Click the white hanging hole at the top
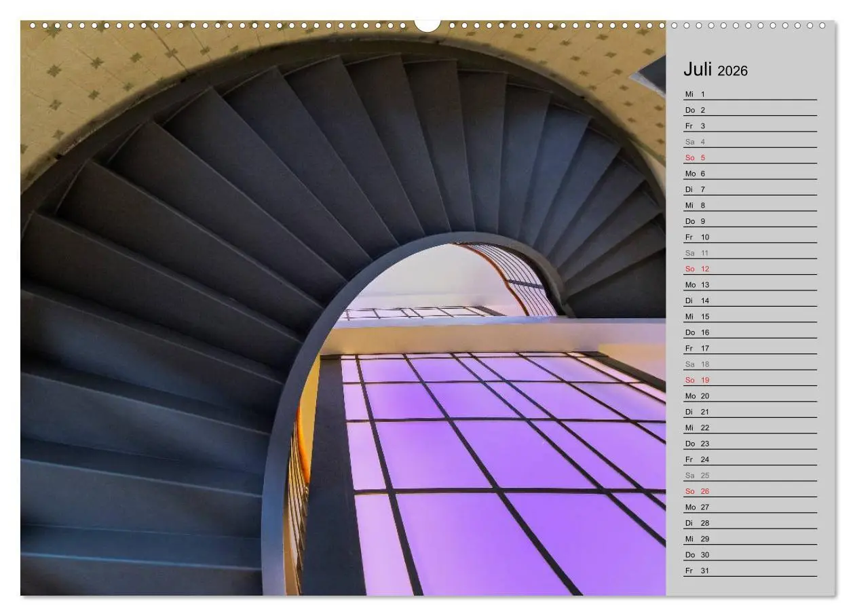 (x=427, y=24)
